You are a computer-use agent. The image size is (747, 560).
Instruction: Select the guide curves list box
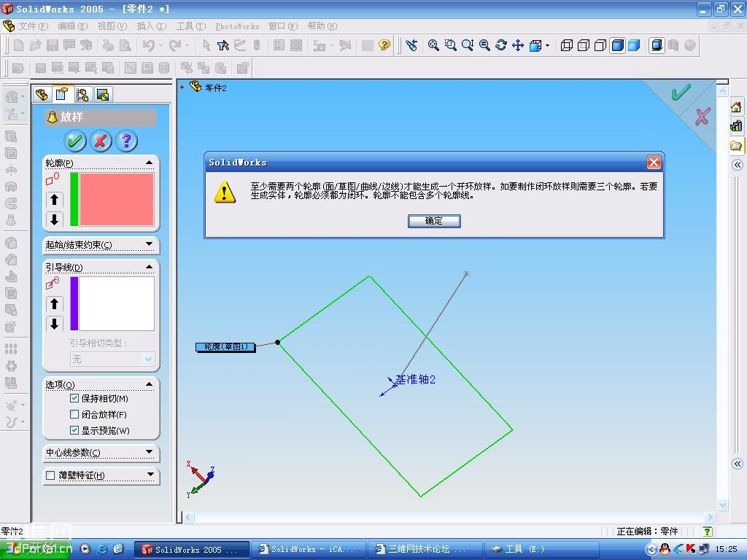pyautogui.click(x=117, y=303)
